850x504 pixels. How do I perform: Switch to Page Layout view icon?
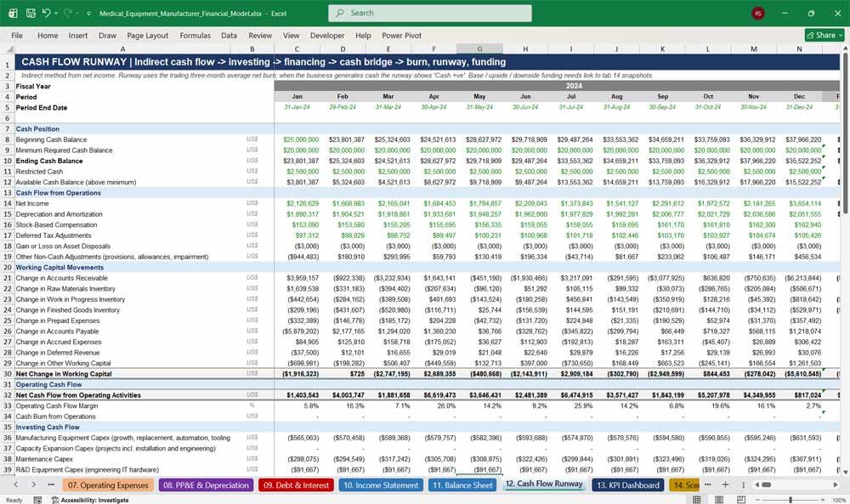click(719, 500)
